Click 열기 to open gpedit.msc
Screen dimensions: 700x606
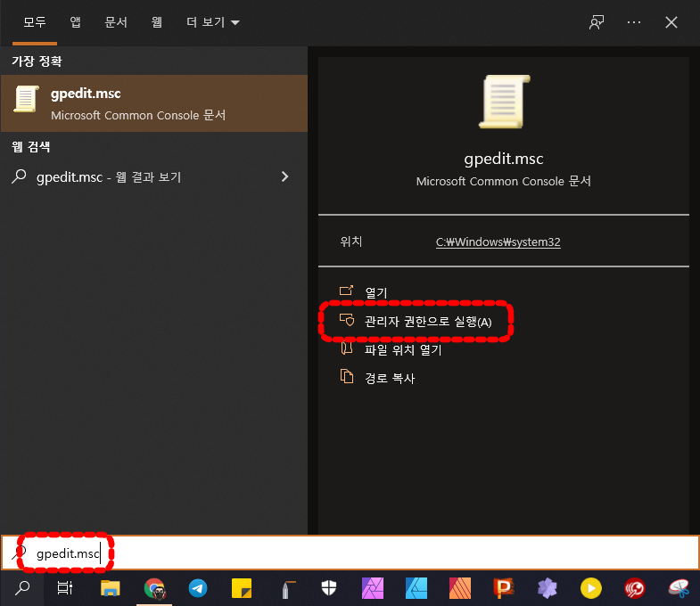pyautogui.click(x=376, y=292)
